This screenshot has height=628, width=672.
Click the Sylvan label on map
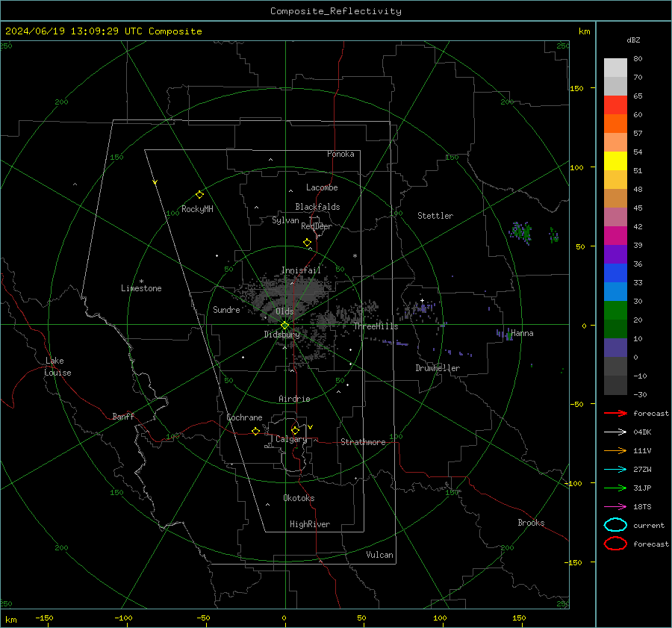pyautogui.click(x=285, y=220)
